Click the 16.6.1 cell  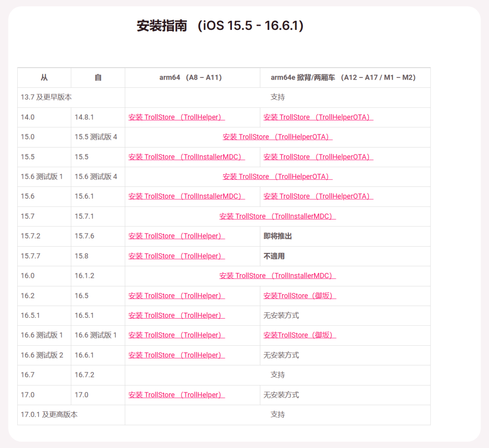(x=98, y=355)
